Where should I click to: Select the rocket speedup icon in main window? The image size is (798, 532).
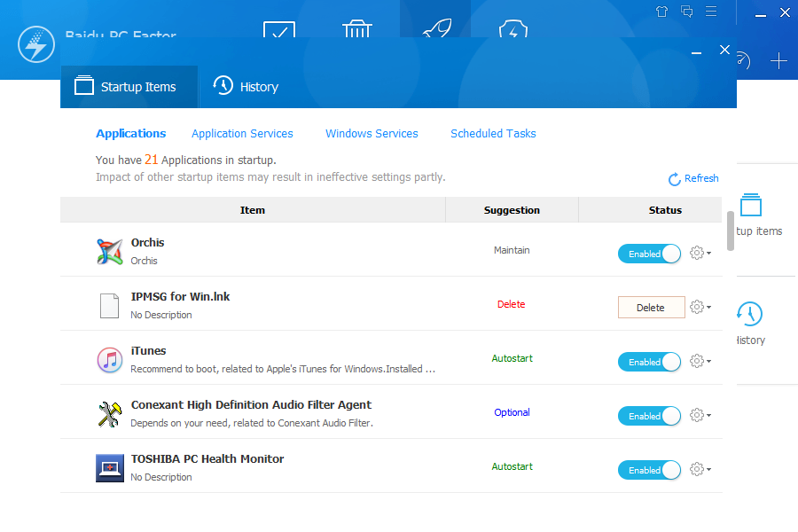[x=437, y=28]
